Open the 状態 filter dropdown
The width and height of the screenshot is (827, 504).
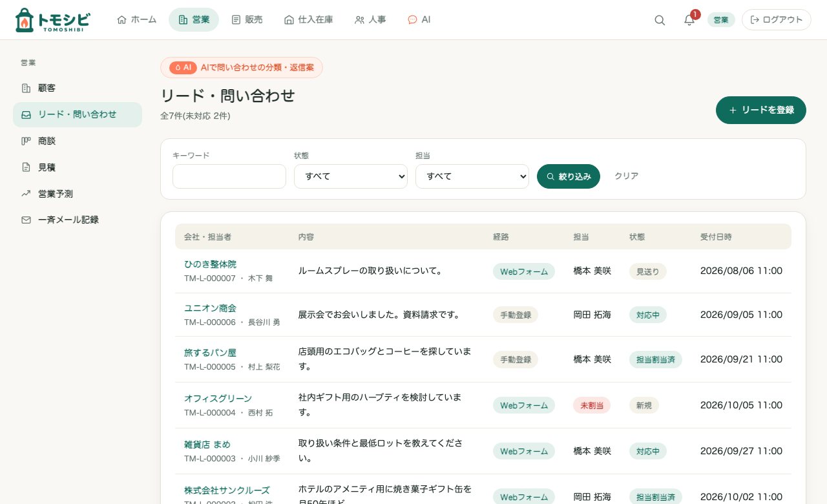point(351,176)
